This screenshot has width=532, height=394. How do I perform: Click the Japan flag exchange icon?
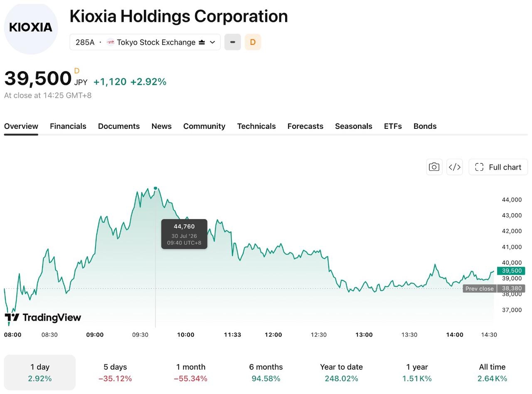point(111,42)
